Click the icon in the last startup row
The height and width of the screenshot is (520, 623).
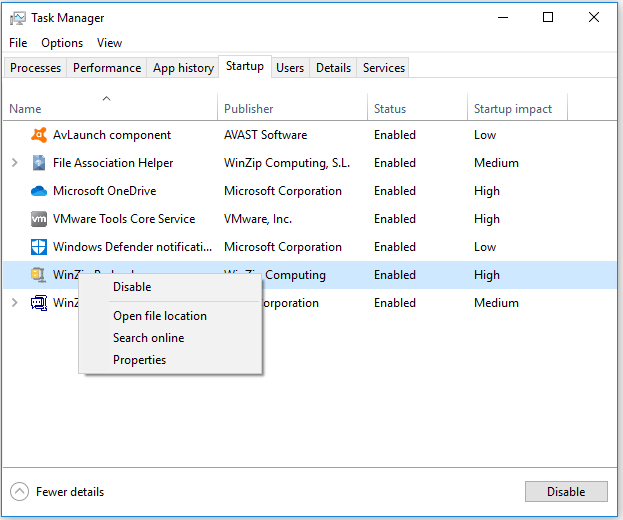click(39, 303)
